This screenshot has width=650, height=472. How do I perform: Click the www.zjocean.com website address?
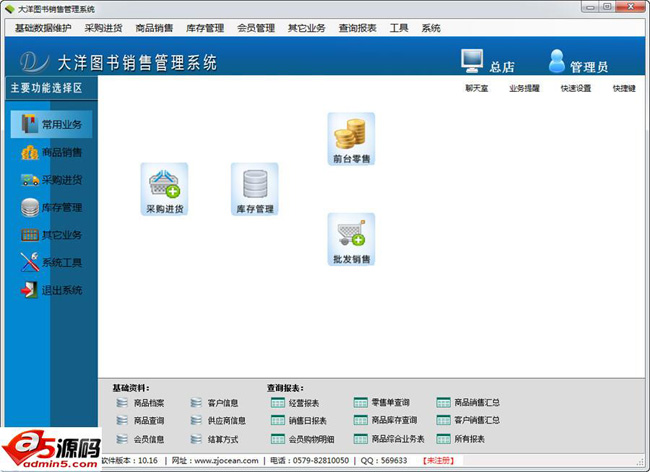226,460
